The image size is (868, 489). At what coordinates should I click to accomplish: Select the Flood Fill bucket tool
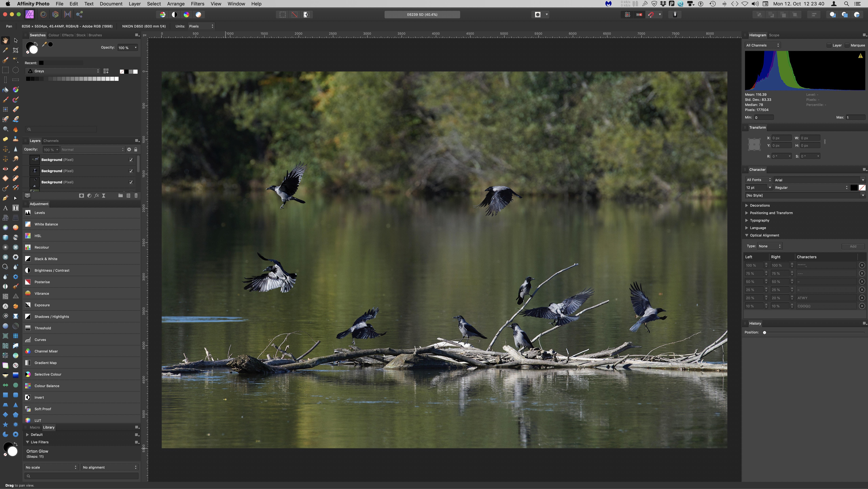5,90
